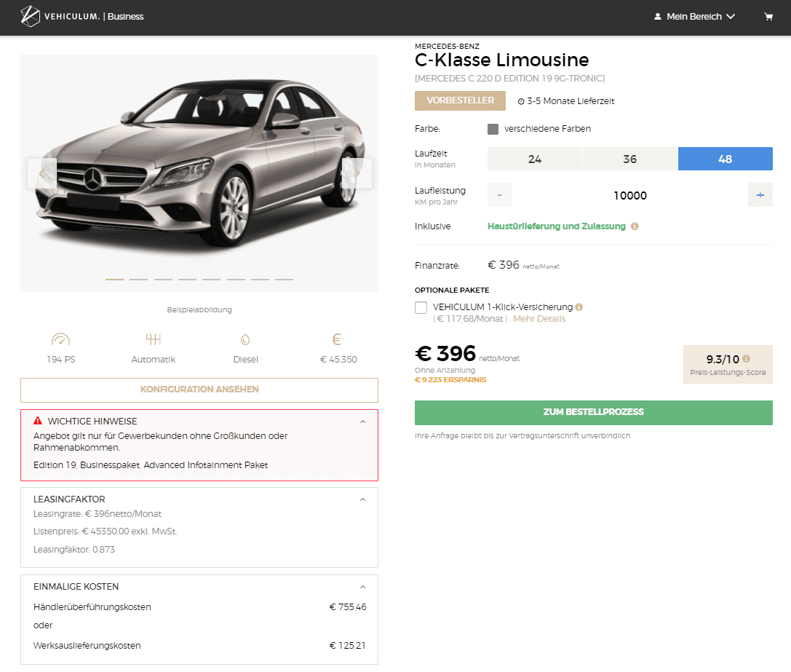Click Edition 19, Businesspaket note text
This screenshot has height=672, width=791.
pos(151,465)
